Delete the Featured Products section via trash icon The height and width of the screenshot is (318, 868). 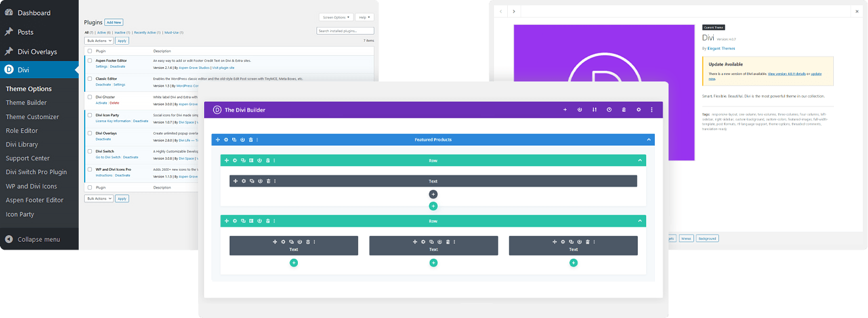(x=251, y=139)
